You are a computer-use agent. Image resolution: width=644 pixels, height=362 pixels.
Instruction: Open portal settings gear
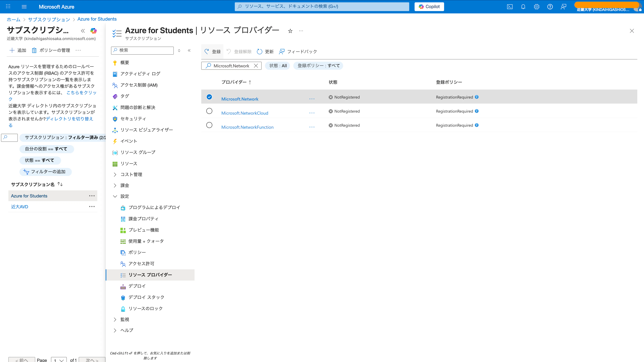(x=536, y=7)
